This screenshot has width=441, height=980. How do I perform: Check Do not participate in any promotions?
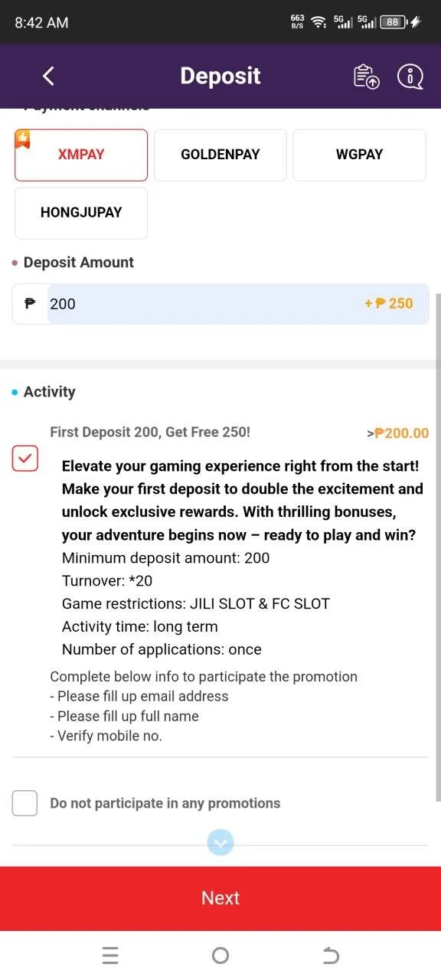[25, 803]
